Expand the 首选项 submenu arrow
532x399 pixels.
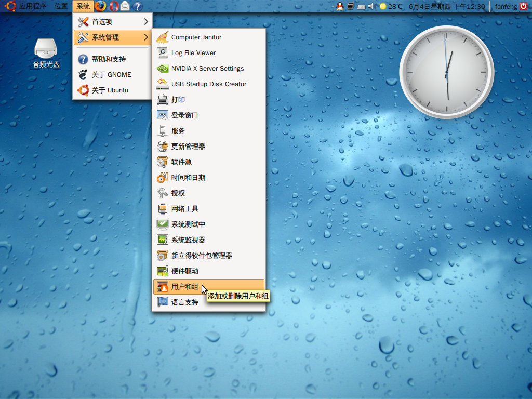pos(146,22)
